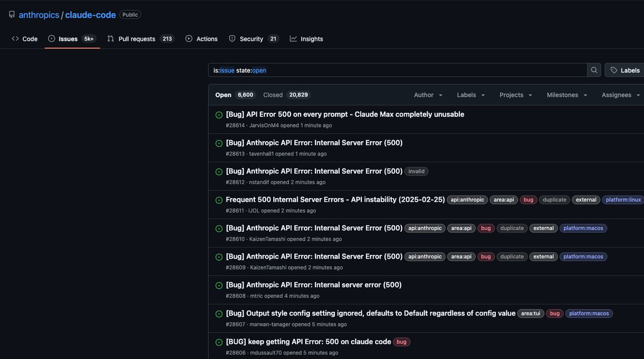Click platform:macos label on issue #28607

coord(589,314)
